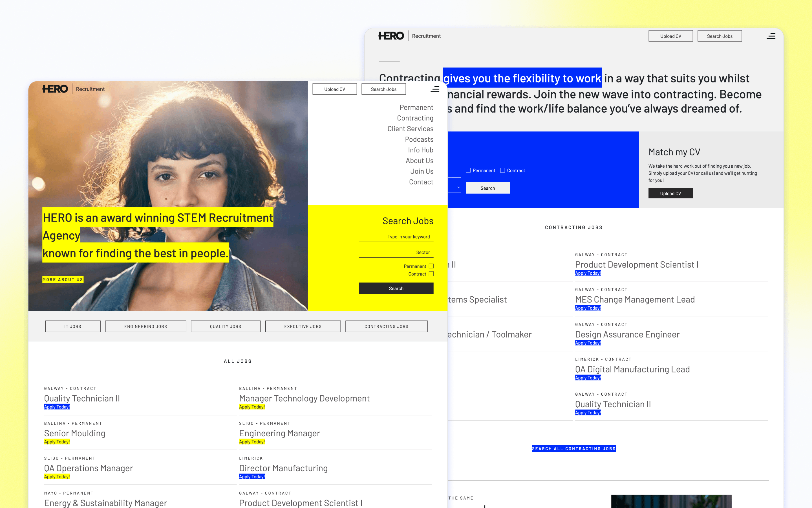Viewport: 812px width, 508px height.
Task: Tick Permanent checkbox in blue search panel
Action: [468, 170]
